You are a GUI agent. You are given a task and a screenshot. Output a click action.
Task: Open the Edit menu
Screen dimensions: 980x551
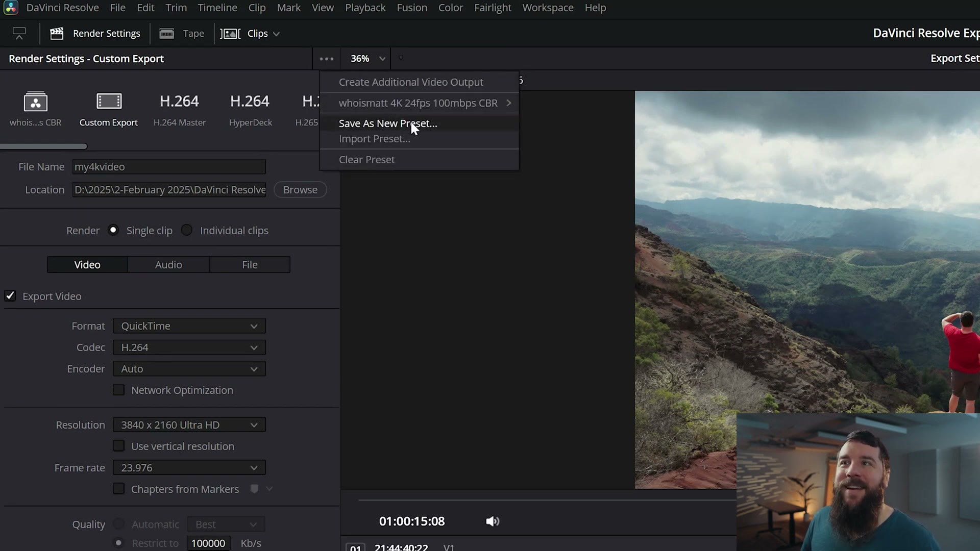pos(145,8)
